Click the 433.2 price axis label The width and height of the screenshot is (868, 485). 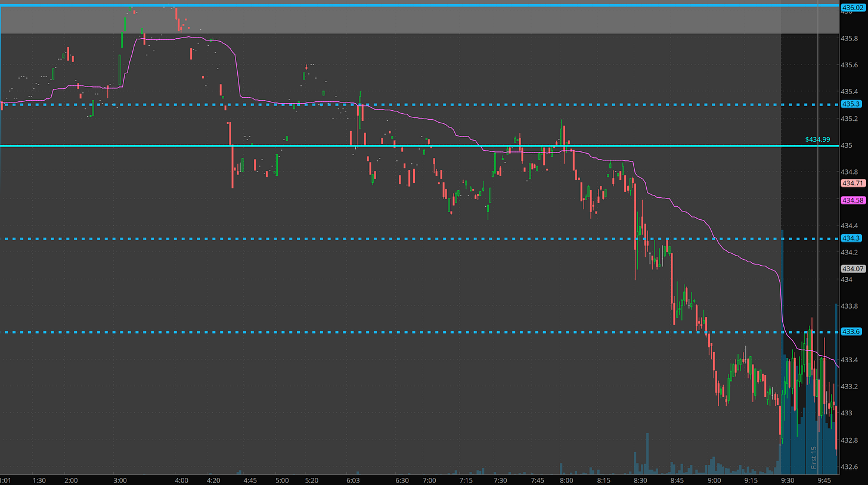(849, 386)
